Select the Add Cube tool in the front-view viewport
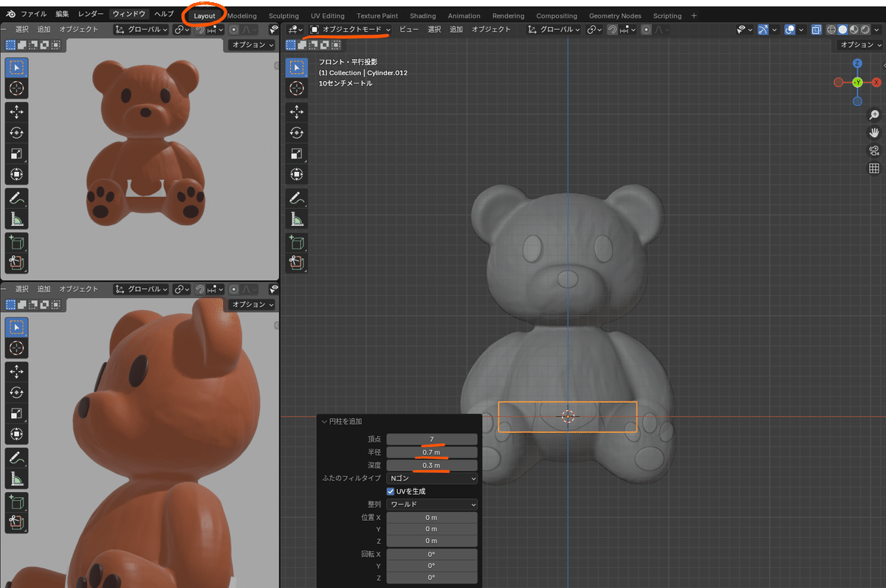This screenshot has height=588, width=886. 297,242
